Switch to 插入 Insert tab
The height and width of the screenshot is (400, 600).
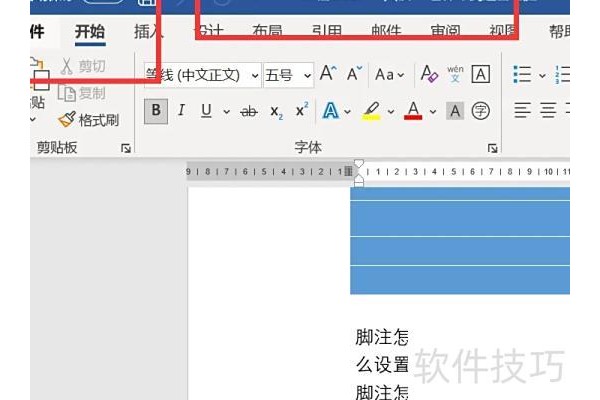[x=149, y=32]
